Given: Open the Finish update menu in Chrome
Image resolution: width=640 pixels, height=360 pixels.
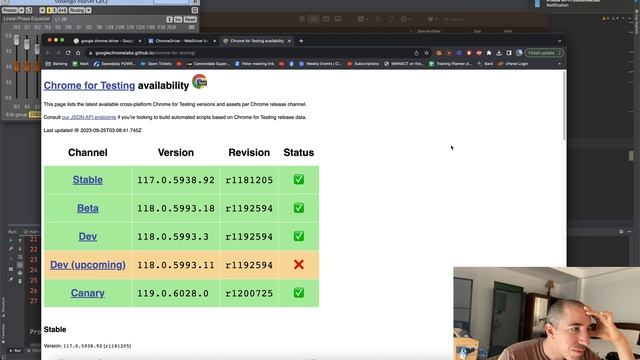Looking at the screenshot, I should [544, 53].
